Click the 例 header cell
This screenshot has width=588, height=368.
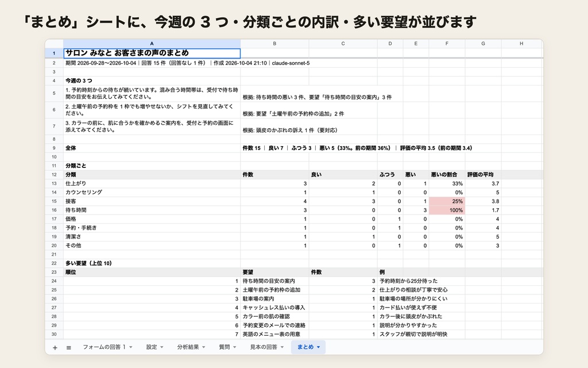(390, 272)
